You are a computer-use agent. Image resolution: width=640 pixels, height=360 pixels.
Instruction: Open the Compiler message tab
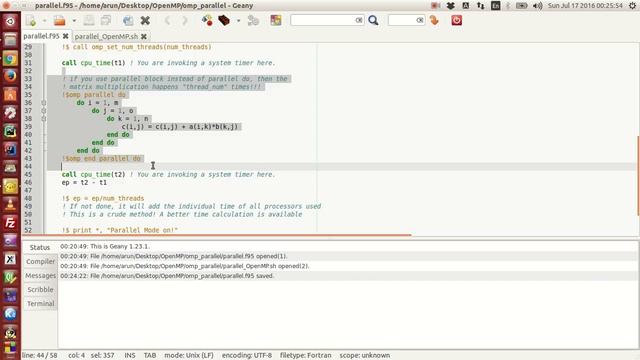(40, 262)
